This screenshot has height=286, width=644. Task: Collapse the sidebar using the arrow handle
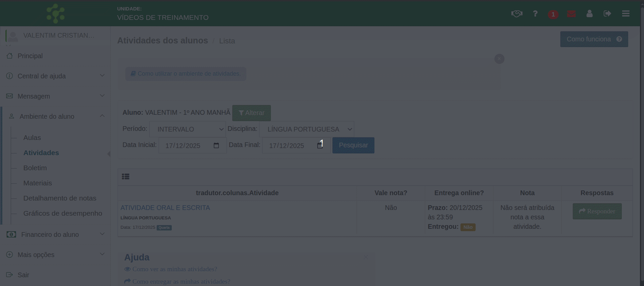[109, 154]
